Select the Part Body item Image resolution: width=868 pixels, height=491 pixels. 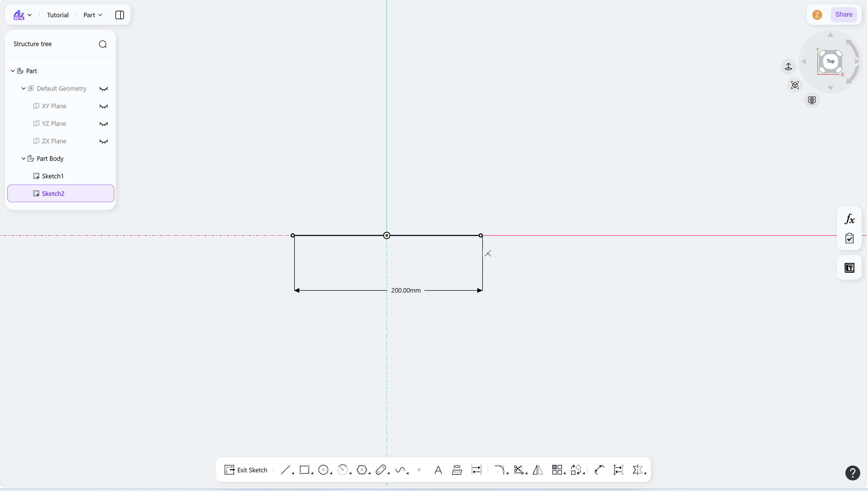click(50, 159)
